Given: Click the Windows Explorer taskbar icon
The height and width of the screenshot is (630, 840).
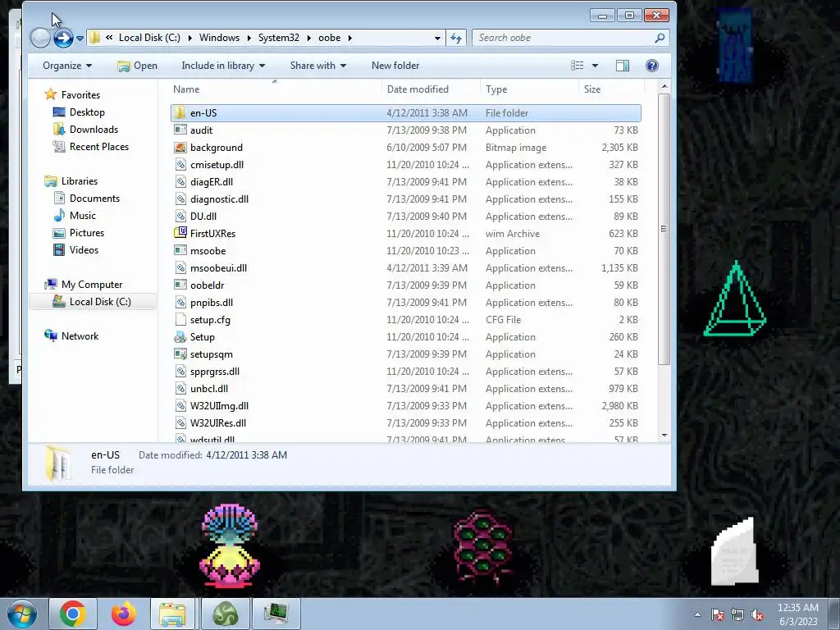Looking at the screenshot, I should (x=172, y=614).
